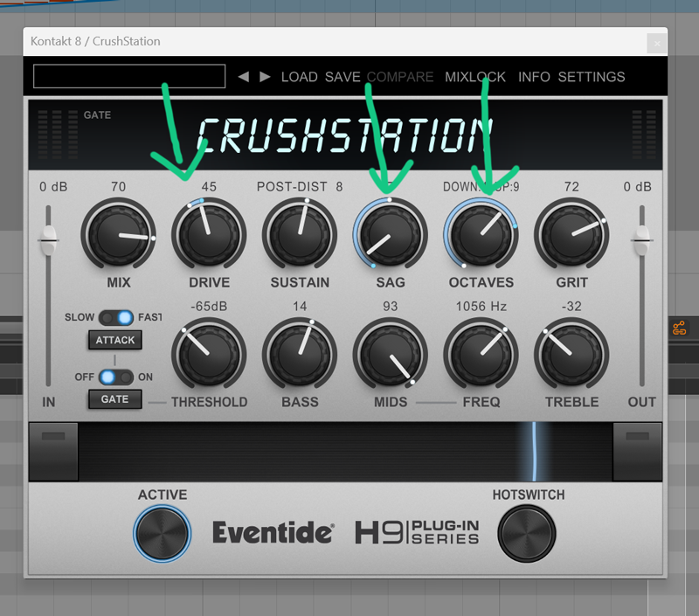Click the GRIT knob
699x616 pixels.
572,234
